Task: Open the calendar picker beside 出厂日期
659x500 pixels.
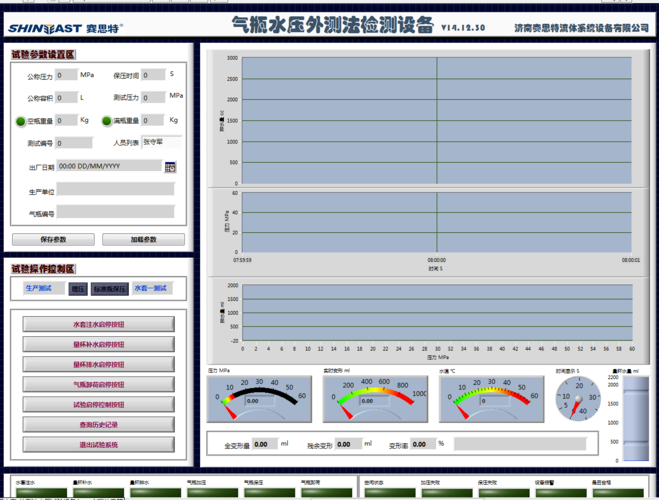Action: point(170,167)
